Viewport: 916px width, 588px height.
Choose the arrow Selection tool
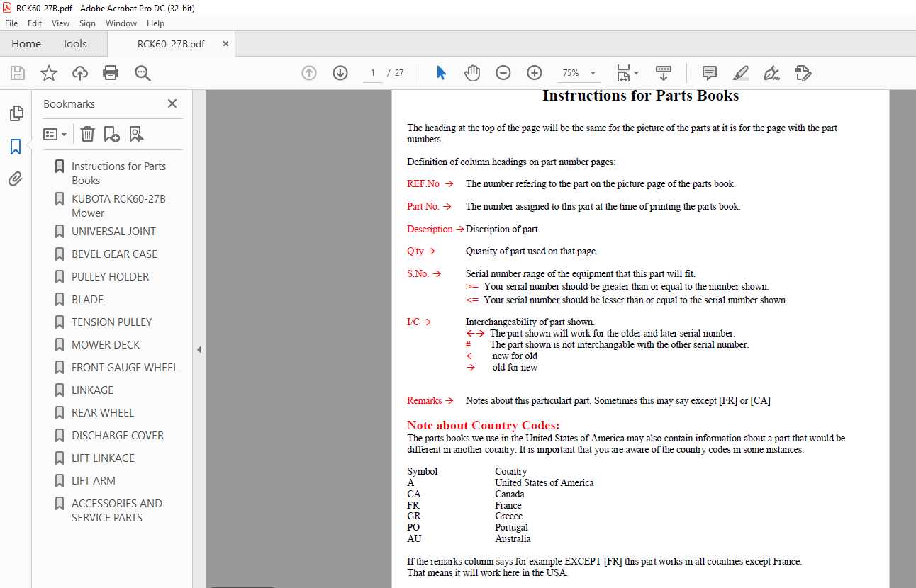click(x=441, y=73)
